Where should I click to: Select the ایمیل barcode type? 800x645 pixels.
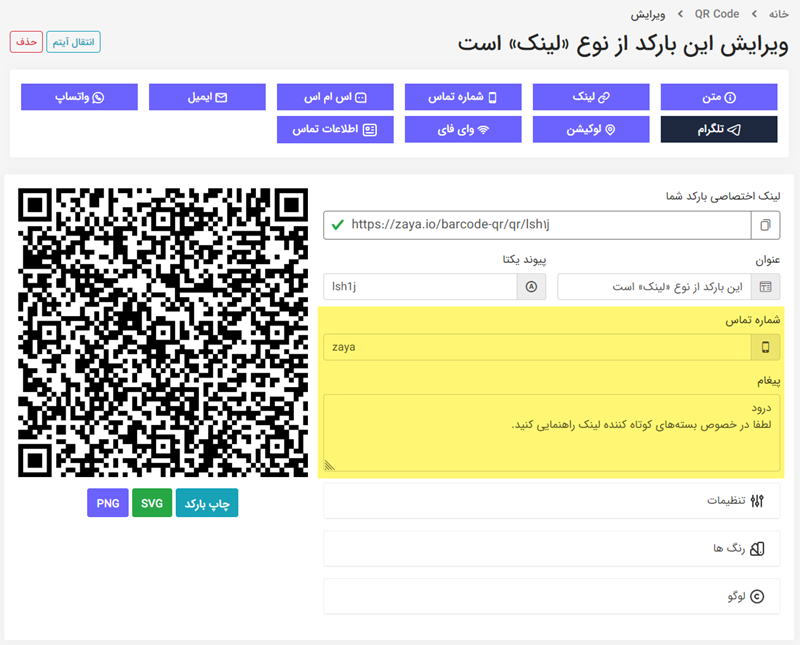(x=207, y=97)
